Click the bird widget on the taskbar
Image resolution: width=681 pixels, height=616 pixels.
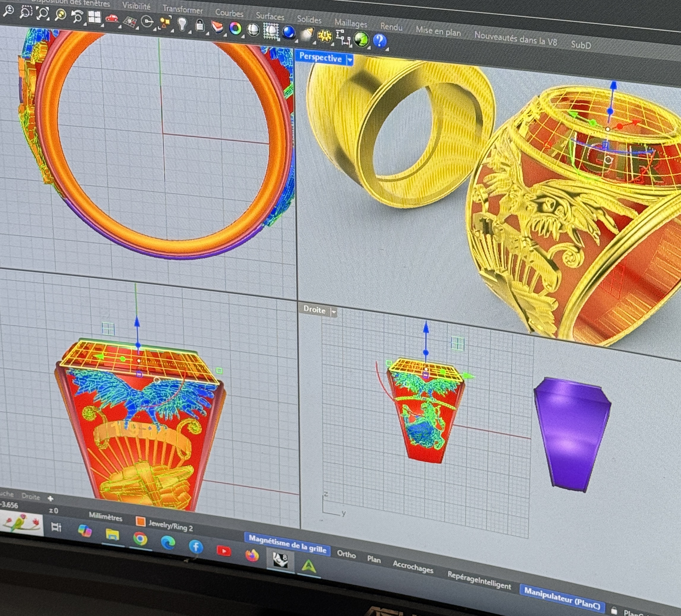pos(22,522)
